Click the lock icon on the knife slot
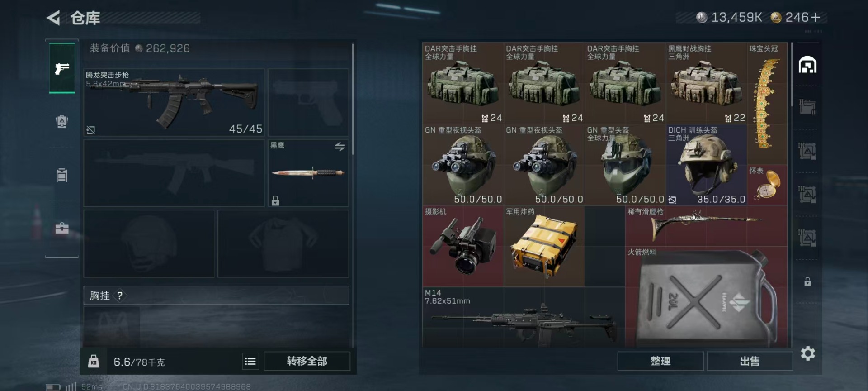This screenshot has width=868, height=391. (x=275, y=200)
